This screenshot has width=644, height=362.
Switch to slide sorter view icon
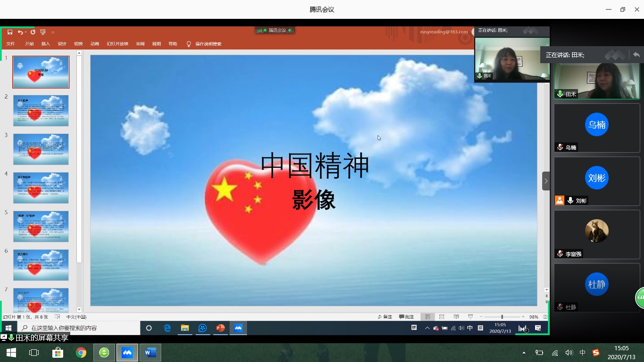442,317
